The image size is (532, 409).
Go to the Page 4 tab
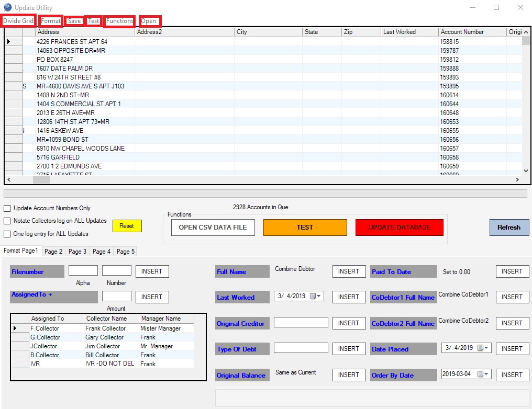point(102,252)
